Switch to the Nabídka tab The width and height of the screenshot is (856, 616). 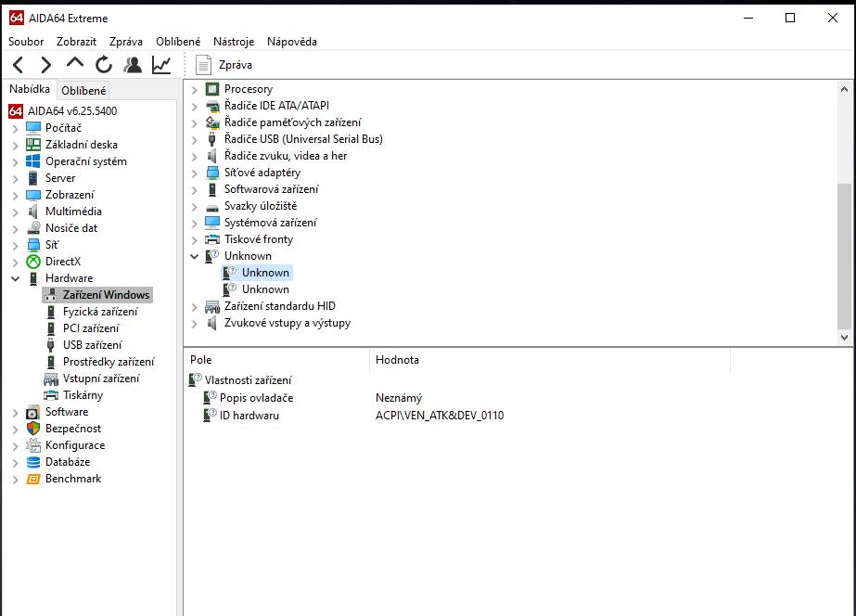click(30, 89)
